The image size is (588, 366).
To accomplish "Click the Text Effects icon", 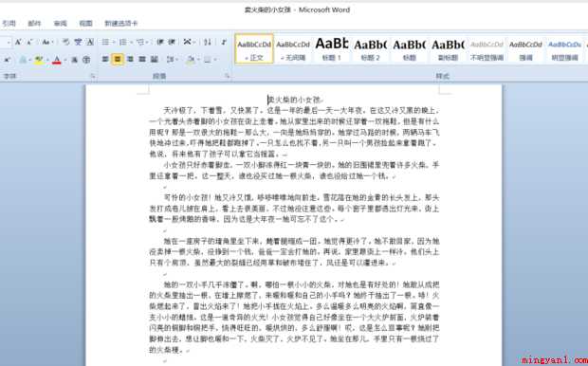I will pyautogui.click(x=24, y=59).
